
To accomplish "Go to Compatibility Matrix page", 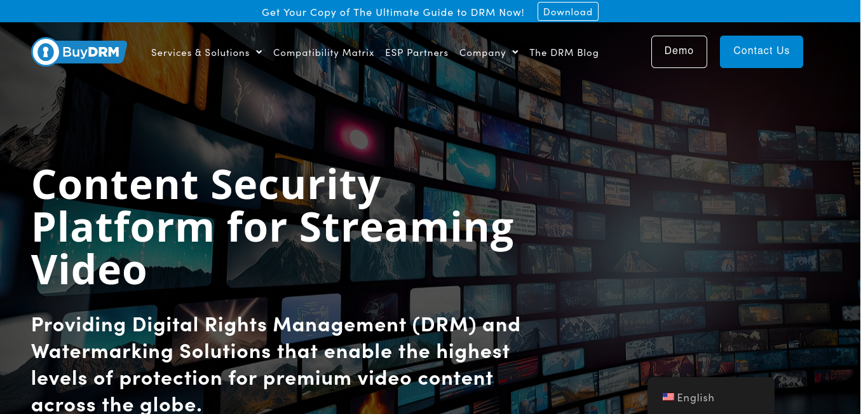I will click(x=323, y=53).
